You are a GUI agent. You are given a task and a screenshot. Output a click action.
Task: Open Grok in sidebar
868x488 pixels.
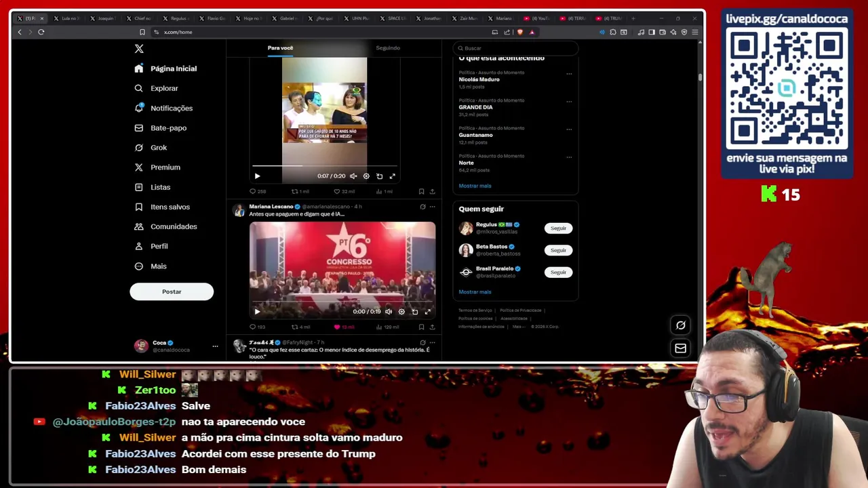tap(151, 147)
